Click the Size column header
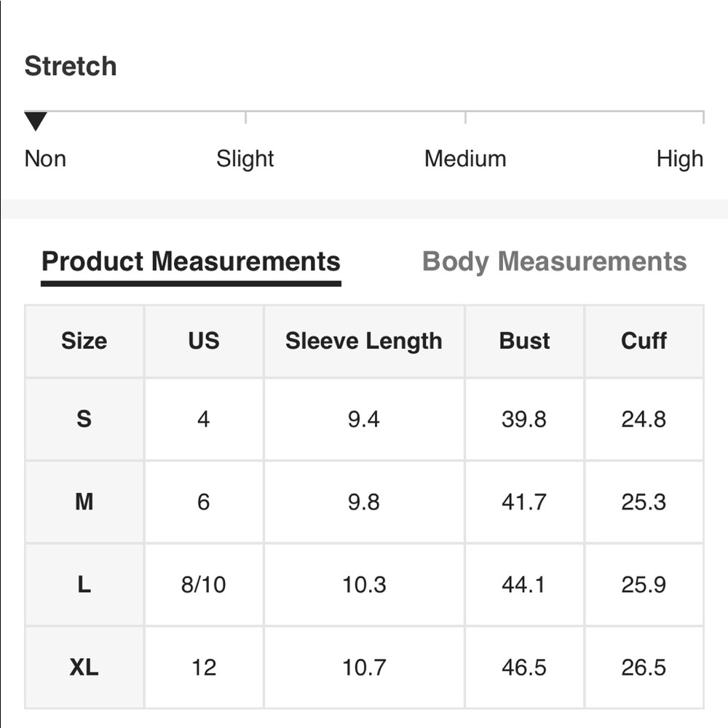This screenshot has height=728, width=728. click(x=84, y=341)
